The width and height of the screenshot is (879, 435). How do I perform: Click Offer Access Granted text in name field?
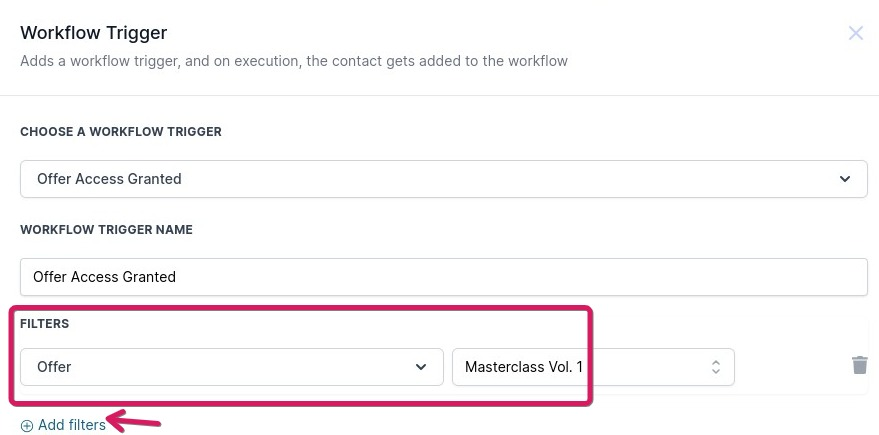104,277
